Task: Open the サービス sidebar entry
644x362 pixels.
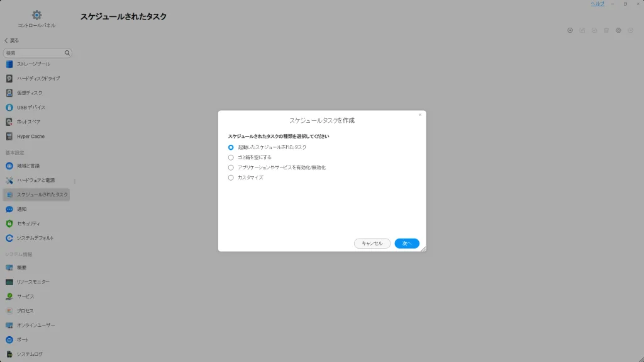Action: point(36,296)
